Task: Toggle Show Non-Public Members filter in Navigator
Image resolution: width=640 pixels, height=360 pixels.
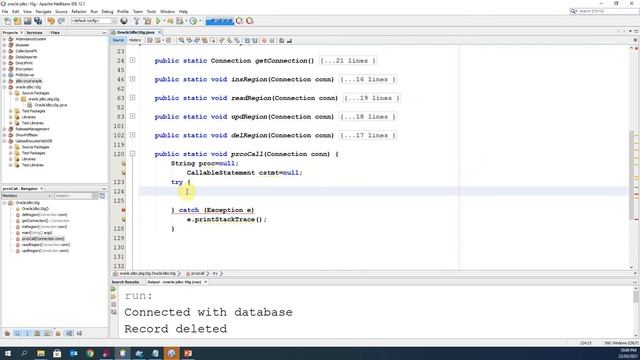Action: pos(38,333)
